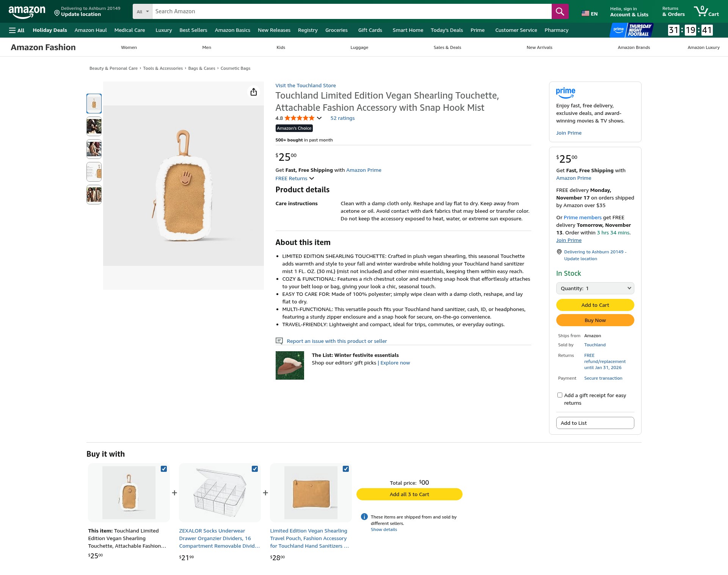Viewport: 728px width, 575px height.
Task: Click Join Prime in prime box
Action: tap(569, 133)
